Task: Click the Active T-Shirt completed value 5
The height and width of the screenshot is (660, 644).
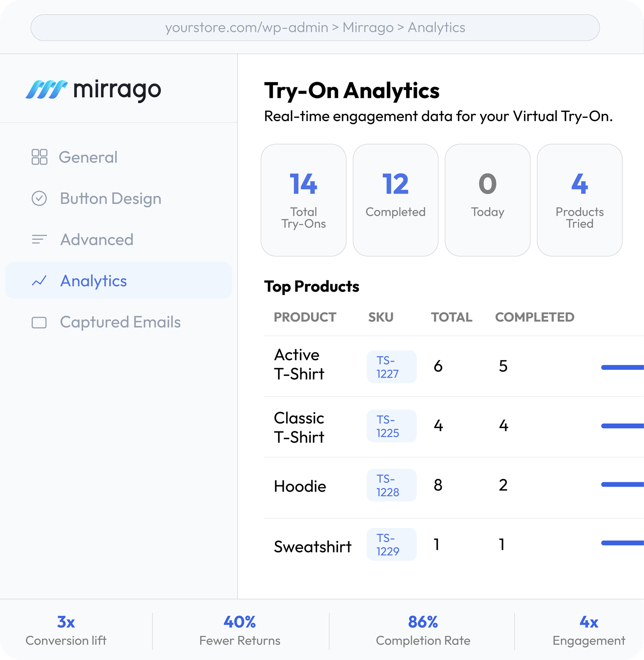Action: tap(503, 366)
